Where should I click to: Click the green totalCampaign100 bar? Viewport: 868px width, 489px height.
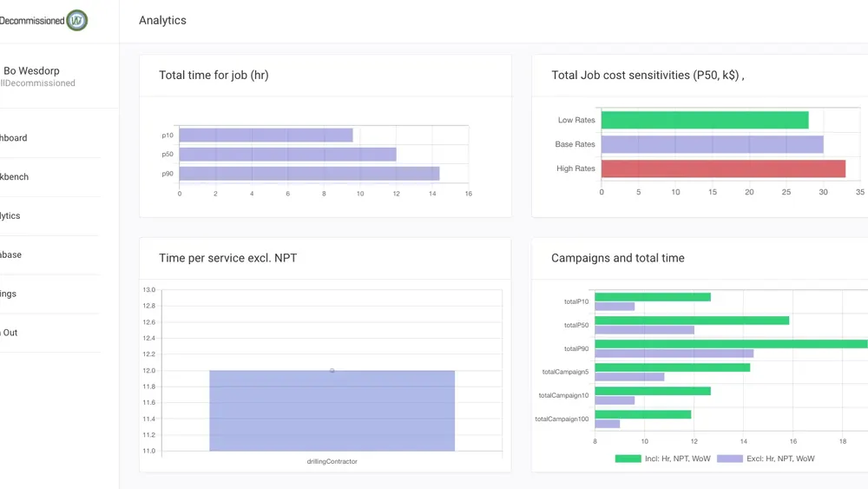tap(642, 414)
